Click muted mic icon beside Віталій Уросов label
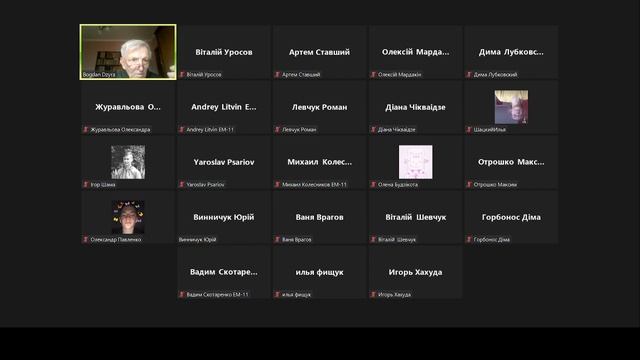 [182, 75]
